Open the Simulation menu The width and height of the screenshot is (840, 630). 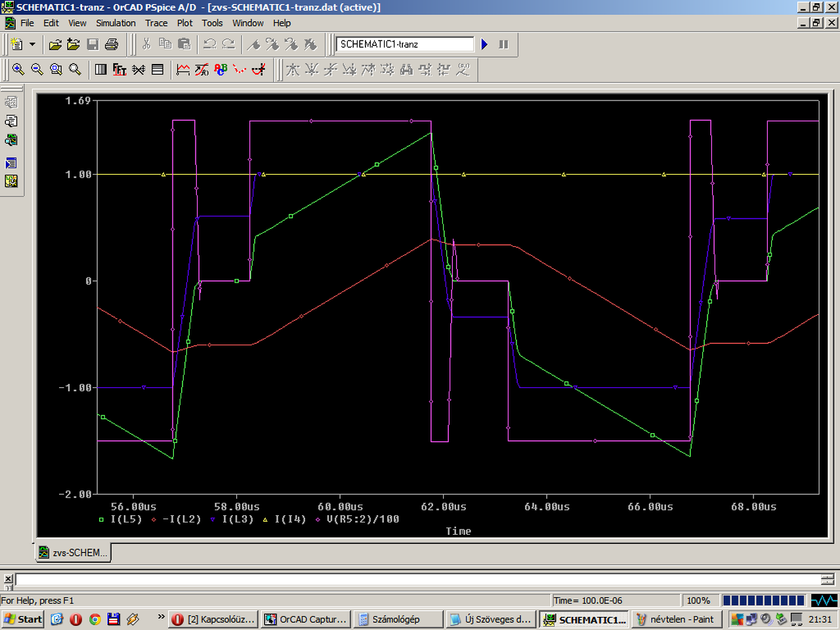click(115, 23)
